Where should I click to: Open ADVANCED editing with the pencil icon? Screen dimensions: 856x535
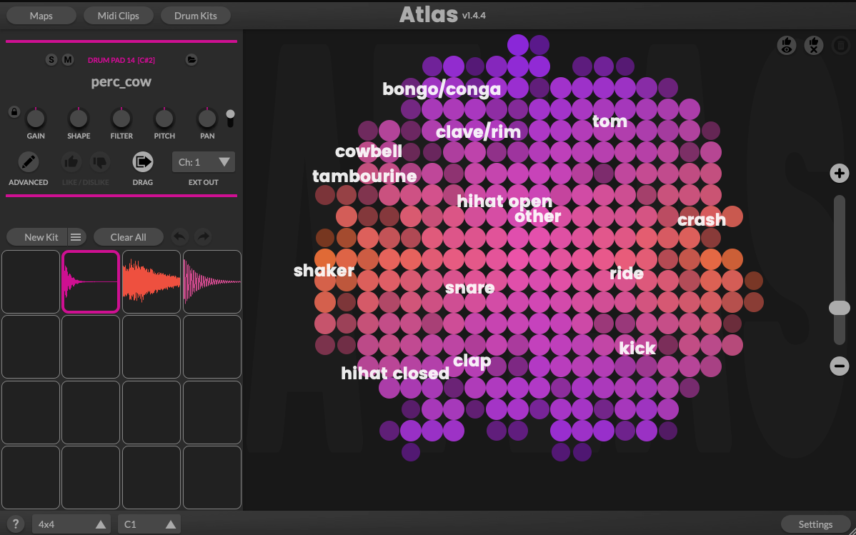(28, 162)
